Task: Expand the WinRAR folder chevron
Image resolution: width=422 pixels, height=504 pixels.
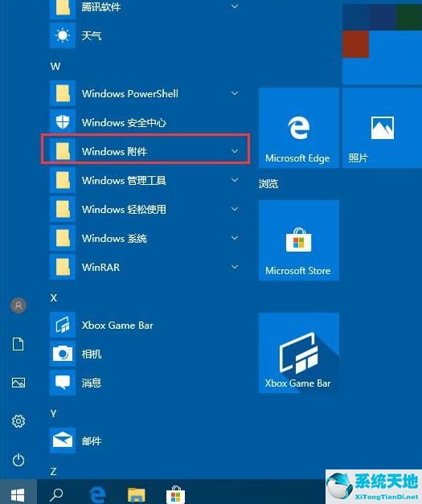Action: pos(235,267)
